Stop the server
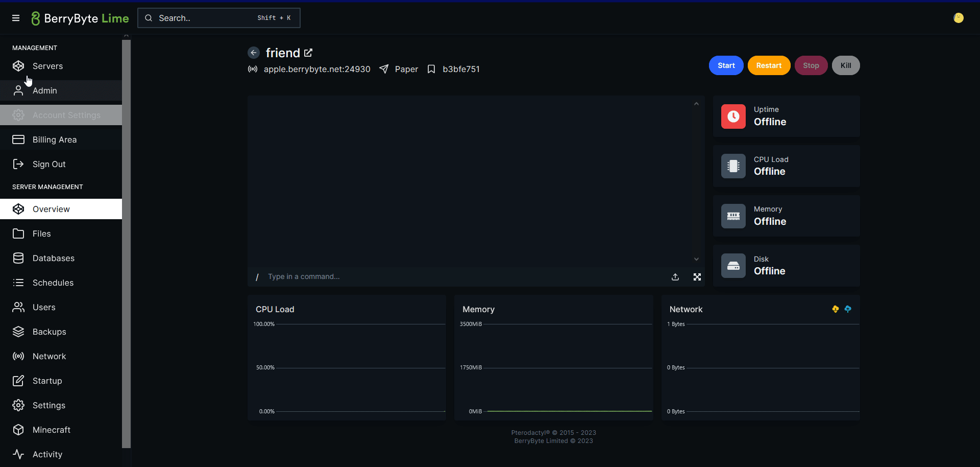Viewport: 980px width, 467px height. click(811, 65)
